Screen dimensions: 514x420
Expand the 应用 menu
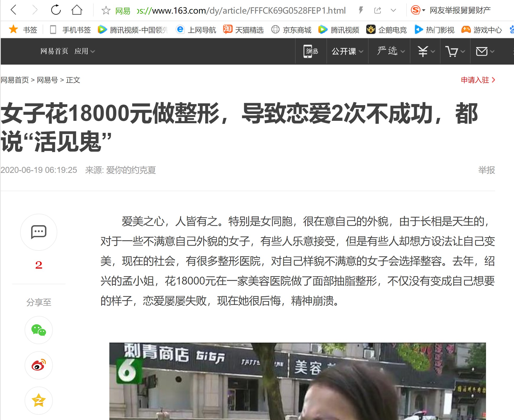click(84, 51)
